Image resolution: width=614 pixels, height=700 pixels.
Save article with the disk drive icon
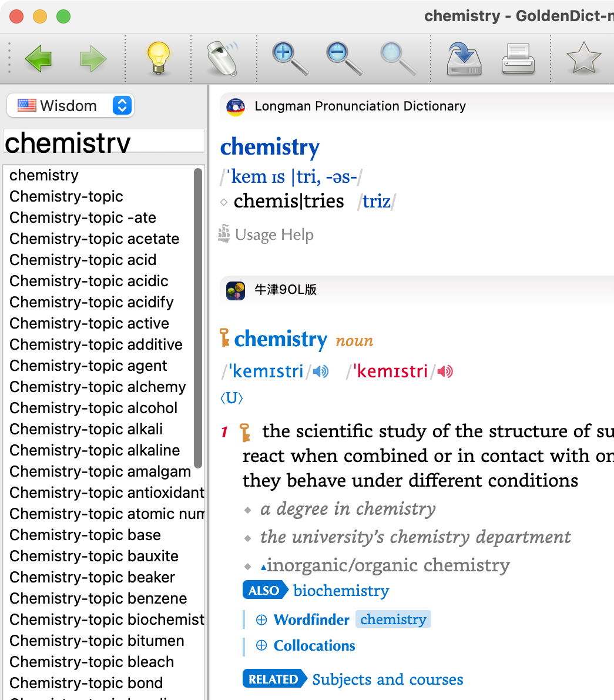(x=464, y=59)
